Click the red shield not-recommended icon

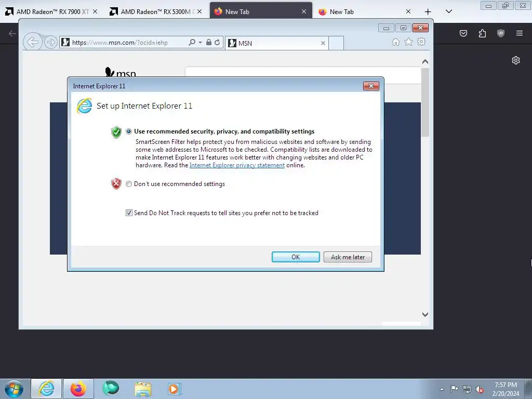116,183
